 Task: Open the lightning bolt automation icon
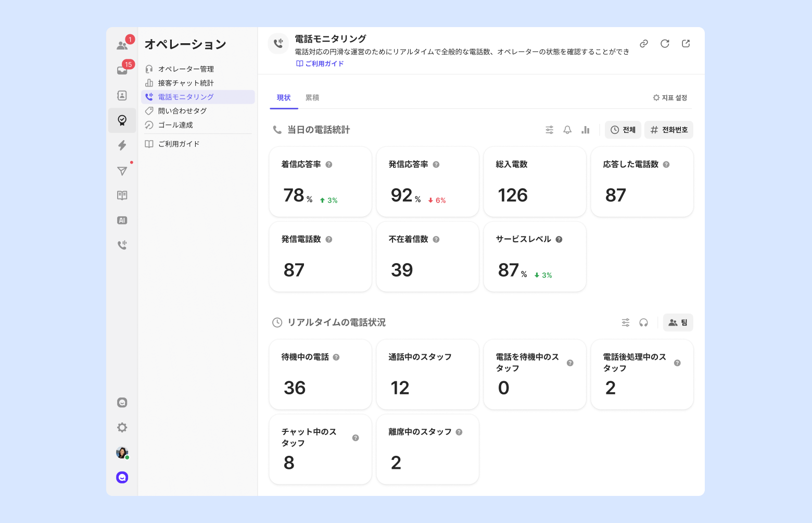122,145
